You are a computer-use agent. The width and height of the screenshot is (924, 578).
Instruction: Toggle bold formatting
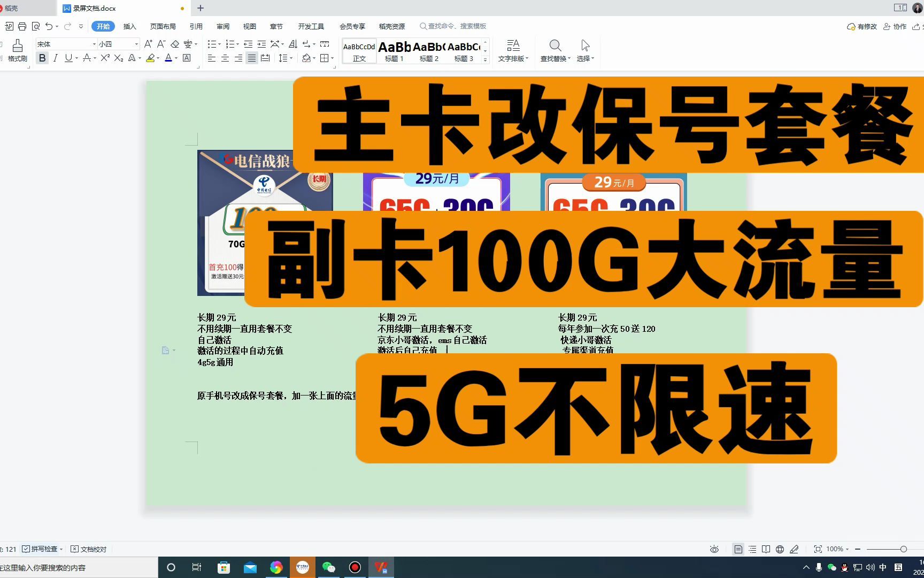(42, 58)
